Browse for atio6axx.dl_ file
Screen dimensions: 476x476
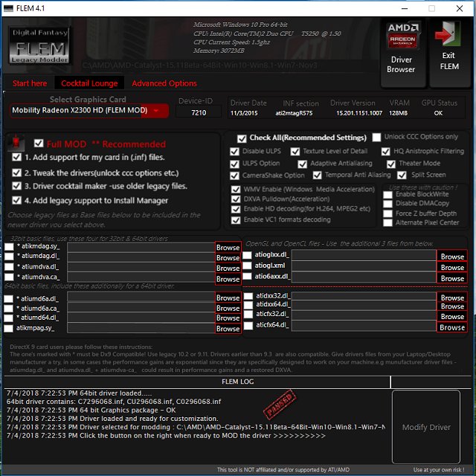tap(452, 278)
